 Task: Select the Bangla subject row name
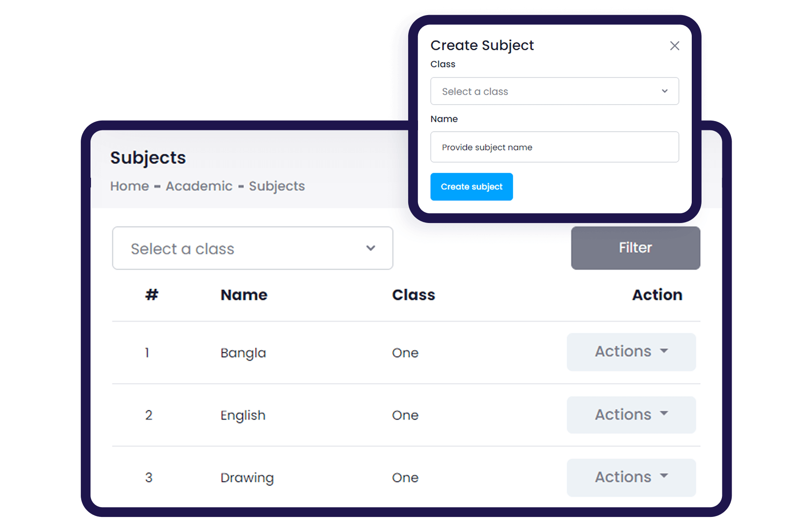tap(243, 353)
